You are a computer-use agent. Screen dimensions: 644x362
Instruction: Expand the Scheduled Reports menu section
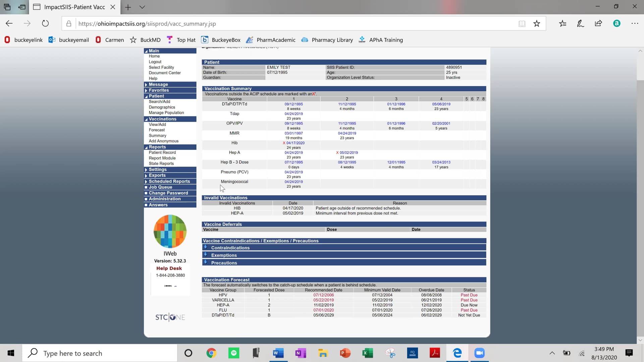169,181
